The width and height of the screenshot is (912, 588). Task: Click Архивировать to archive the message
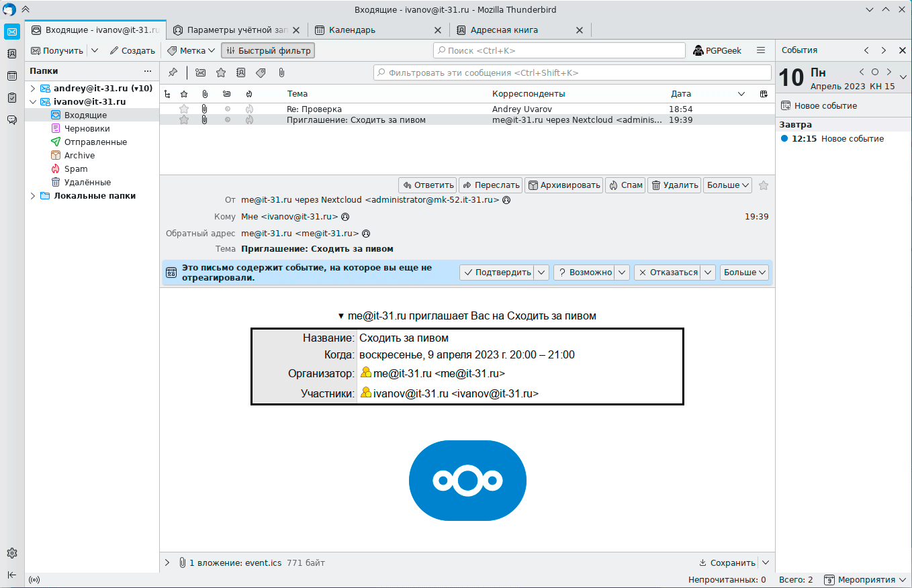coord(563,185)
